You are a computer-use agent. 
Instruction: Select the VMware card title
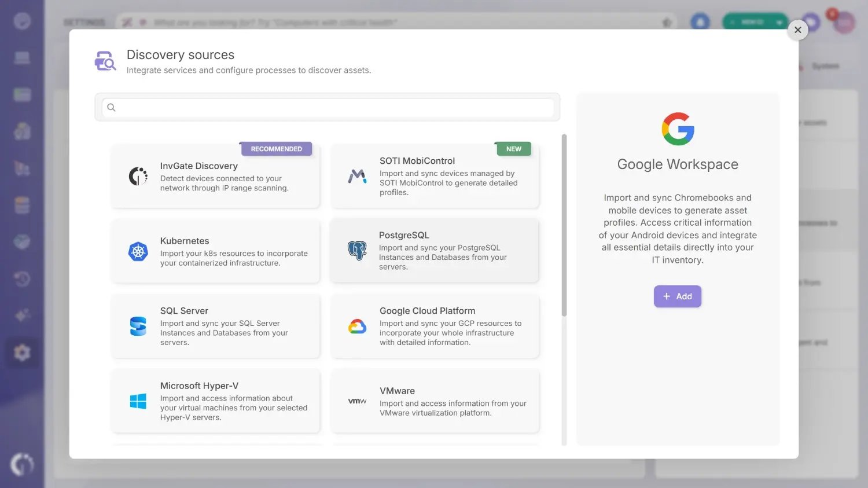[x=397, y=391]
